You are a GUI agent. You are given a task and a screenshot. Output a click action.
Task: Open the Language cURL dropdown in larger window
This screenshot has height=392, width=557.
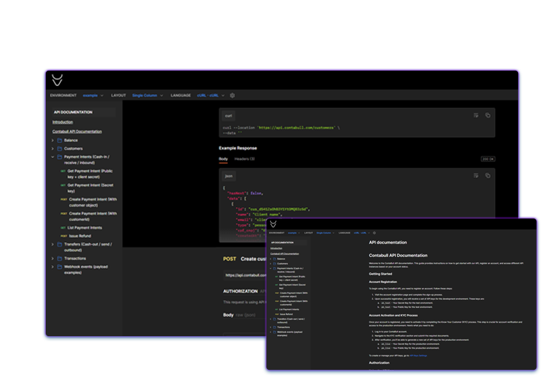coord(209,95)
